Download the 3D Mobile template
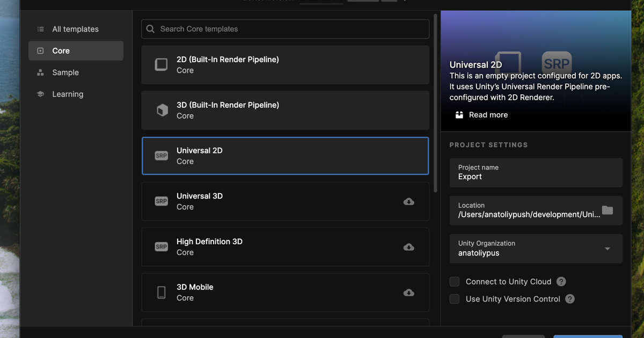This screenshot has width=644, height=338. pos(409,293)
